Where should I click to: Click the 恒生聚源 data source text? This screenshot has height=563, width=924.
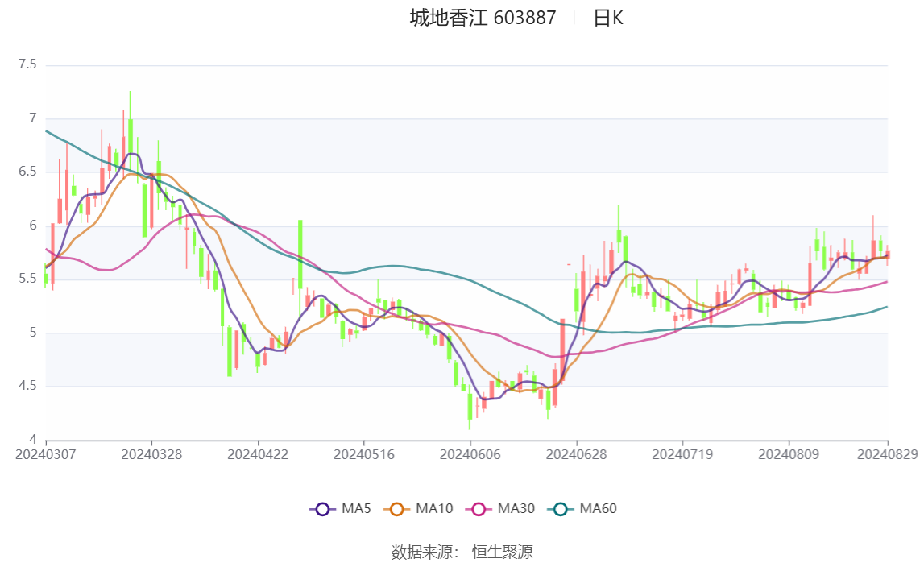[502, 552]
